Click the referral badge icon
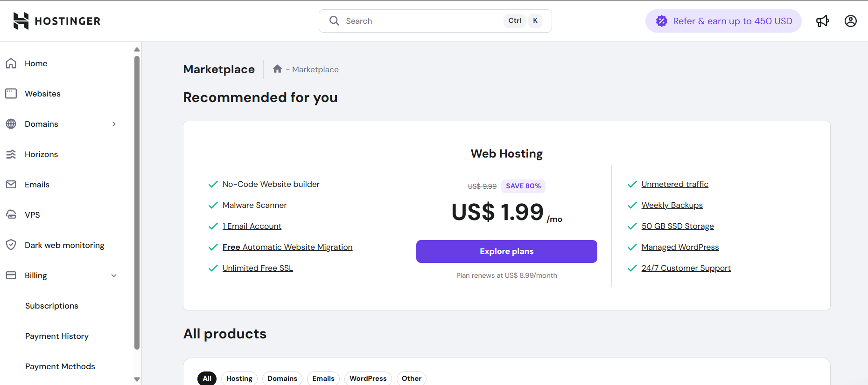 pos(662,21)
